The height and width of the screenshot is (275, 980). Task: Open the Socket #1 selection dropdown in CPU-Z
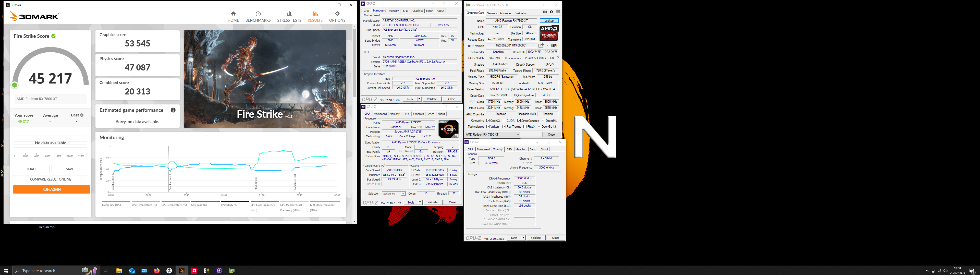tap(393, 194)
